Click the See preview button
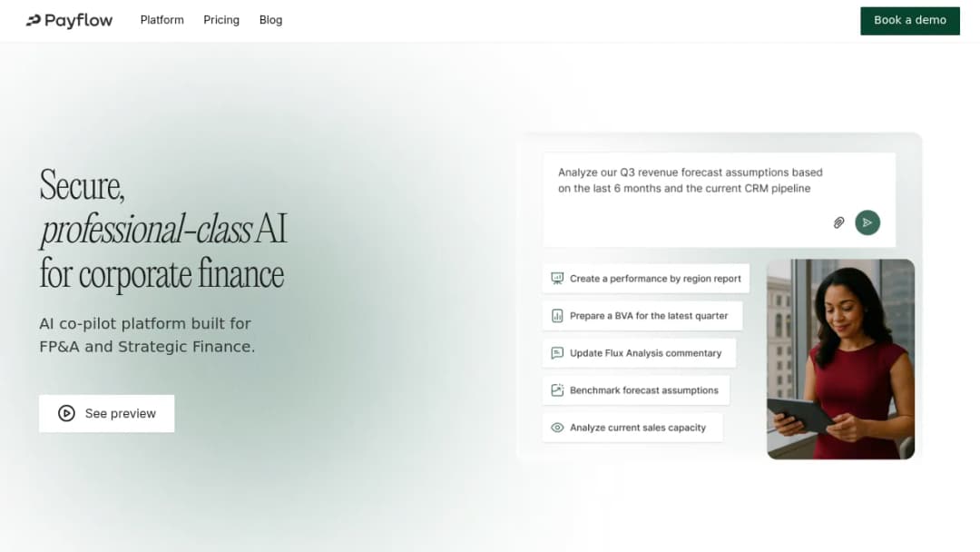 click(107, 413)
